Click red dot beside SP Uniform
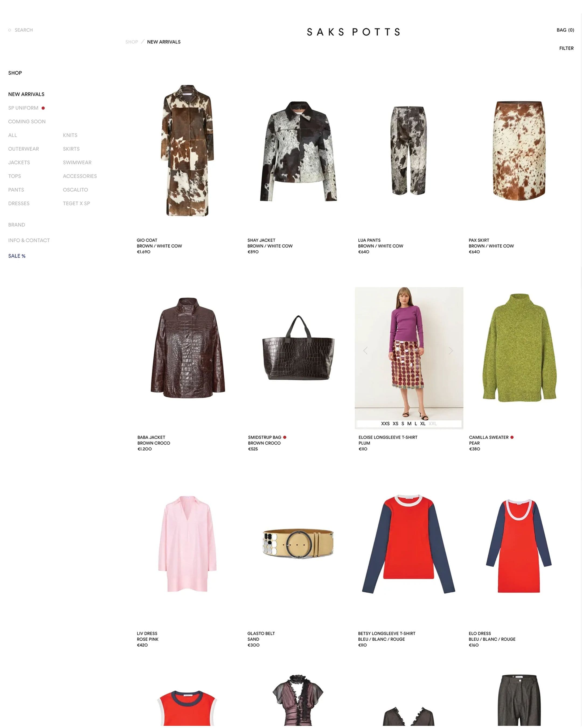582x728 pixels. click(43, 108)
